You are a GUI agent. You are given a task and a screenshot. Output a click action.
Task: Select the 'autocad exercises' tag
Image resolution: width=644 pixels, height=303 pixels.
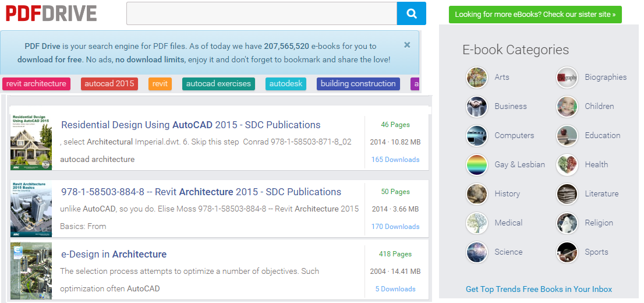218,84
